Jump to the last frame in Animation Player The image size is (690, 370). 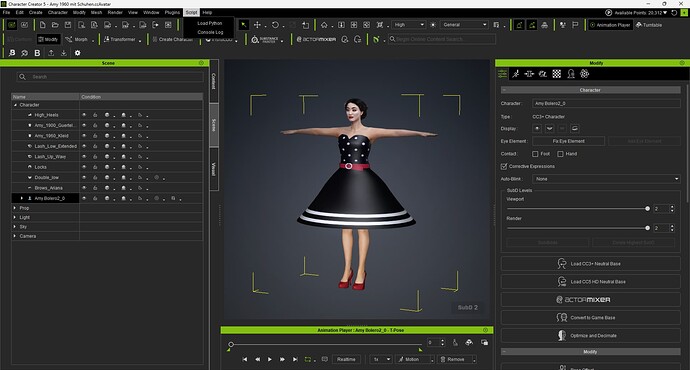[295, 359]
